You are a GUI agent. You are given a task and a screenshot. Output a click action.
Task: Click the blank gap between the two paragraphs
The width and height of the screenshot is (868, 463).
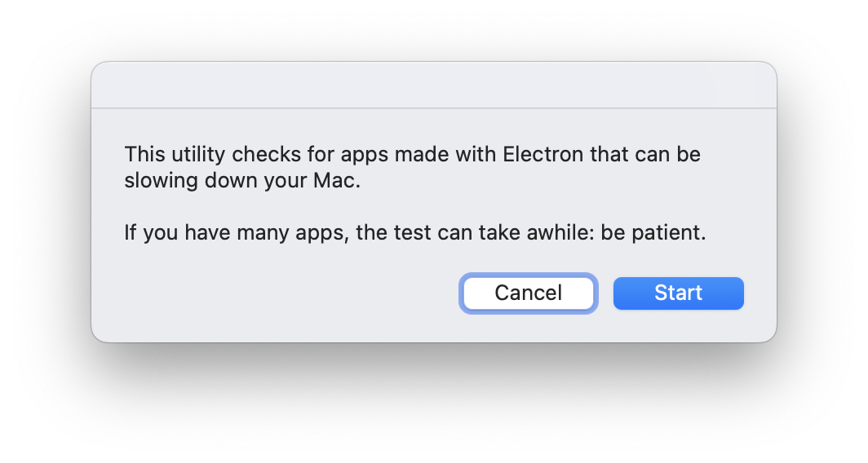(408, 207)
